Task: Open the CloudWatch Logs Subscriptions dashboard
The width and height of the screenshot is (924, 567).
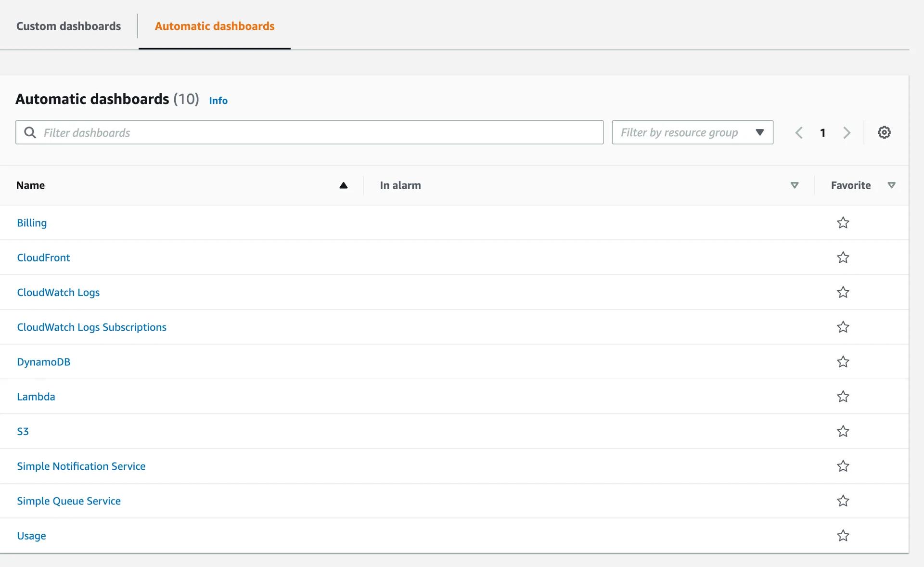Action: [91, 327]
